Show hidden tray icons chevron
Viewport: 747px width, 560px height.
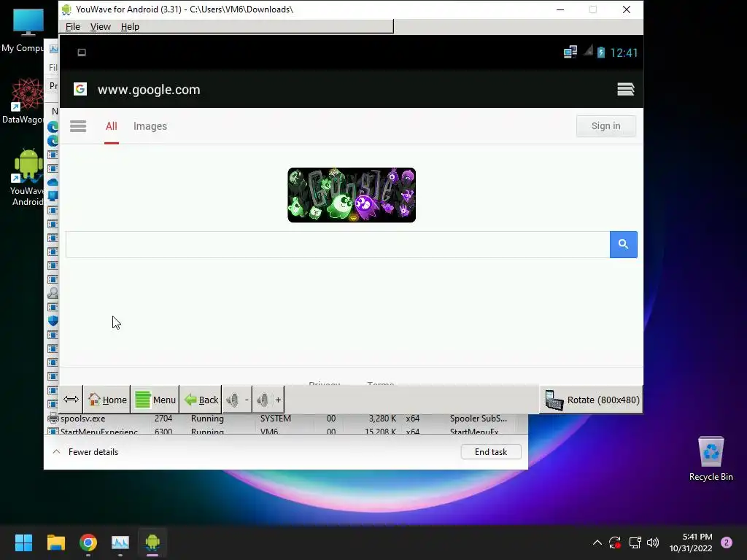tap(597, 542)
